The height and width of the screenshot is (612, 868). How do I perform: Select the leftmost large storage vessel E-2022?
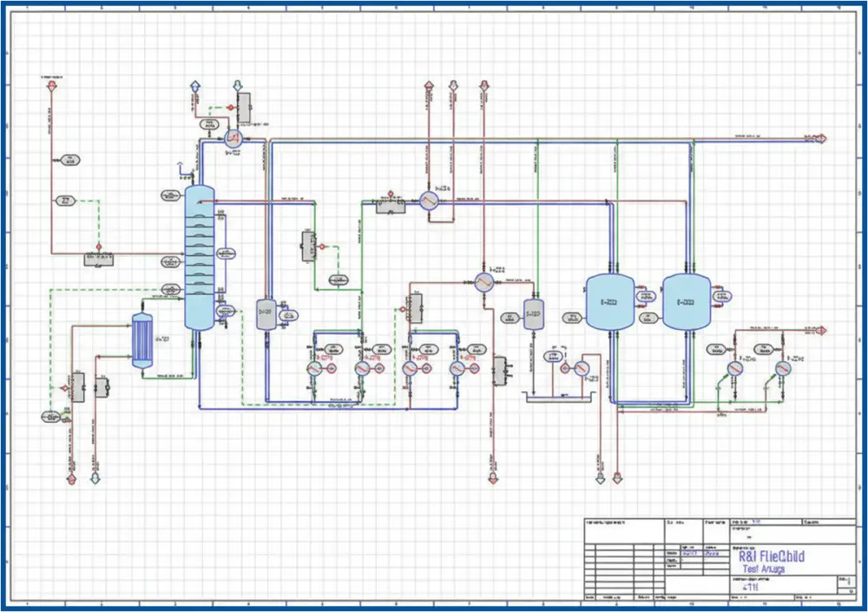click(608, 299)
